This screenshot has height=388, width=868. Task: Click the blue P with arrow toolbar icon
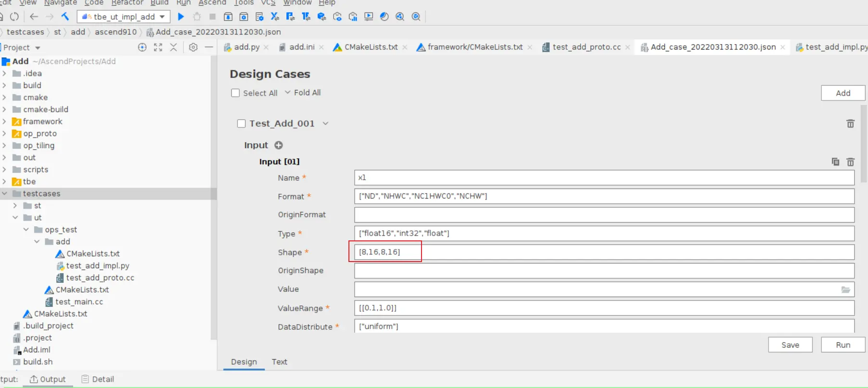tap(290, 17)
